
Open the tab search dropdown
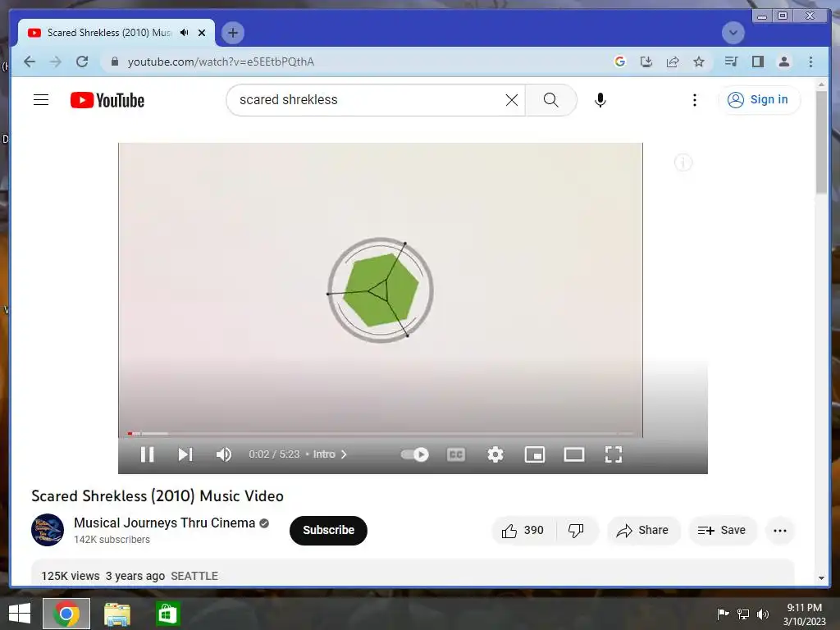coord(733,33)
